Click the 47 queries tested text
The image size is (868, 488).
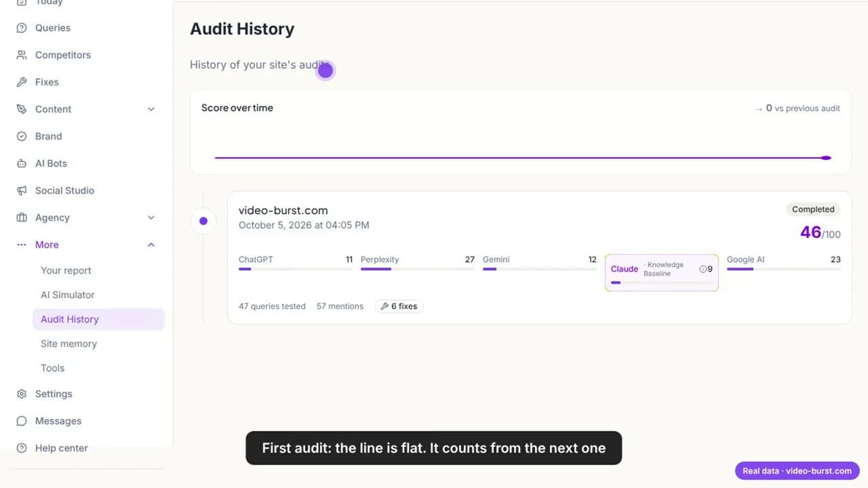(x=272, y=306)
